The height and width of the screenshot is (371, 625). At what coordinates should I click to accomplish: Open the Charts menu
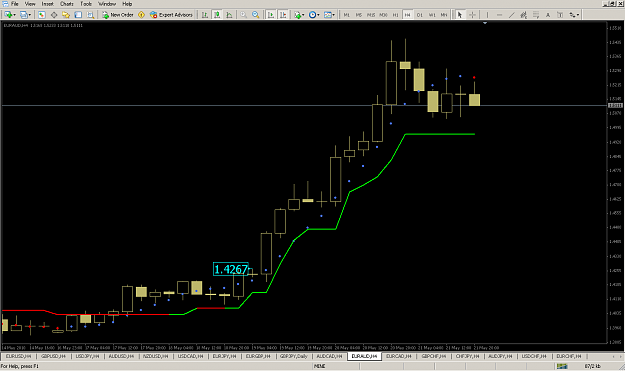(x=67, y=4)
